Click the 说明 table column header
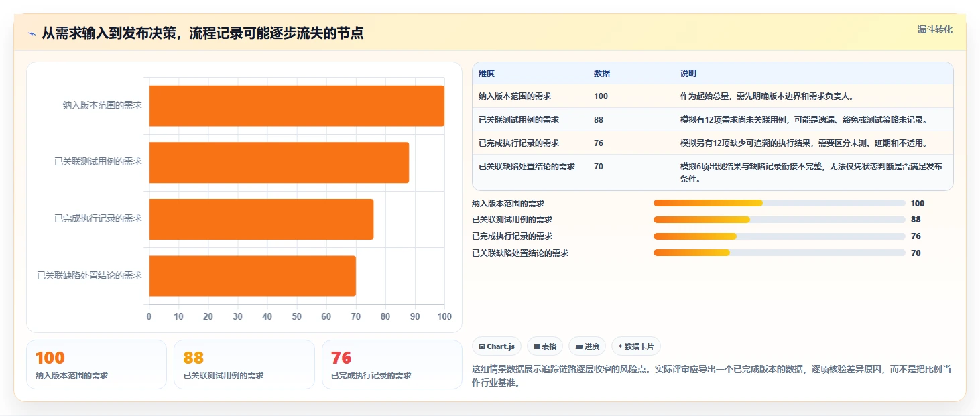 (688, 74)
